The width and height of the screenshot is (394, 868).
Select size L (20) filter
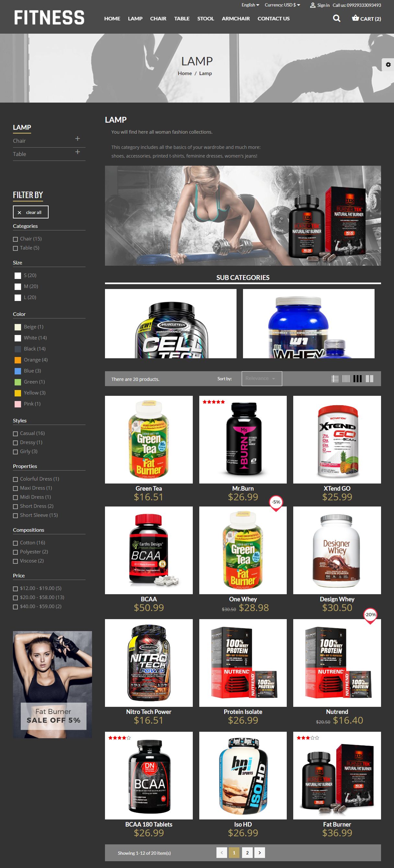point(18,297)
